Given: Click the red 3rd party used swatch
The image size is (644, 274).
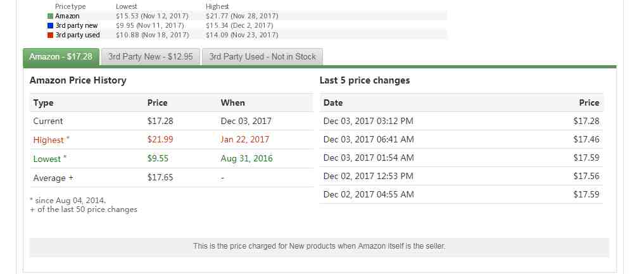Looking at the screenshot, I should click(x=51, y=35).
